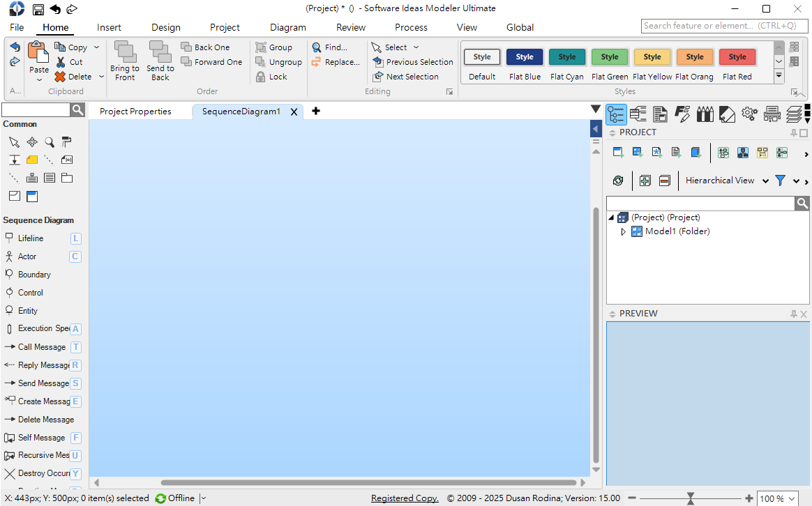Screen dimensions: 812x506
Task: Click the Bring to Front icon
Action: click(x=125, y=53)
